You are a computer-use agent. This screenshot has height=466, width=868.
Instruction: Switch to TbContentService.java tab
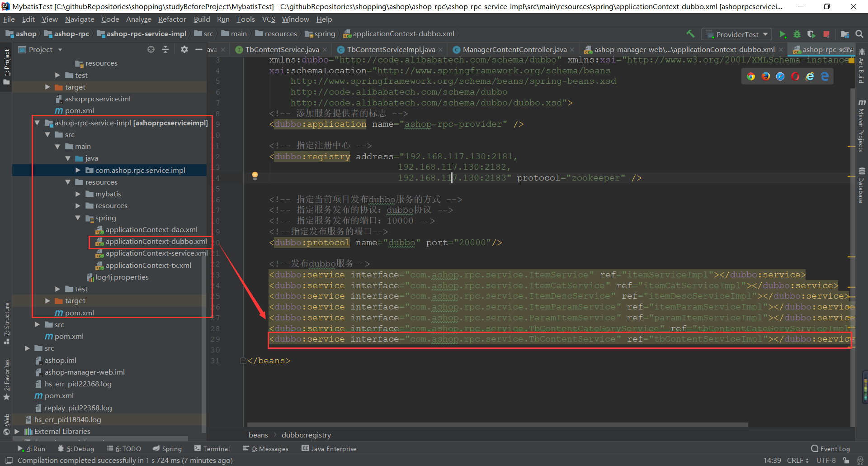(x=282, y=50)
